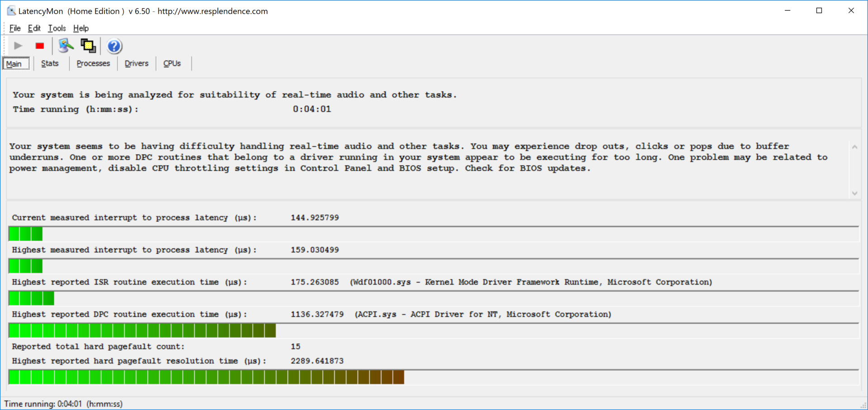Click the hard pagefault count value 15
This screenshot has width=868, height=410.
296,346
